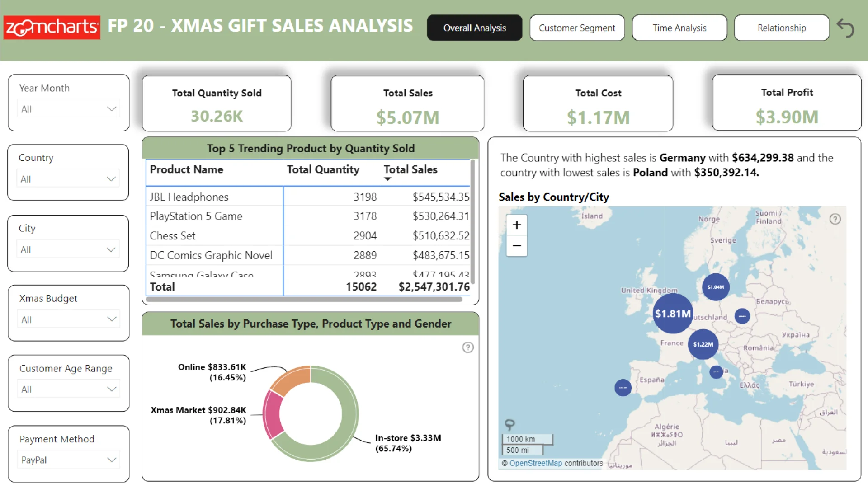Sort by Product Name column header

pos(186,169)
